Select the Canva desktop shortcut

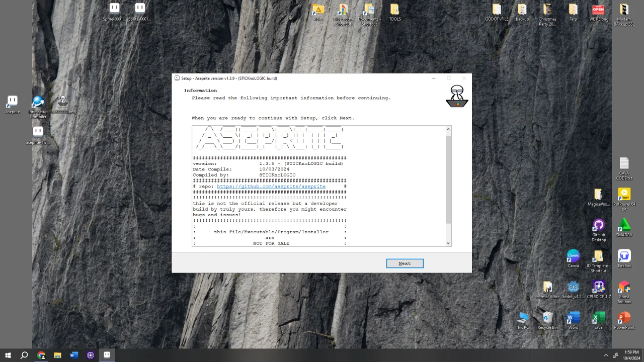click(x=573, y=259)
